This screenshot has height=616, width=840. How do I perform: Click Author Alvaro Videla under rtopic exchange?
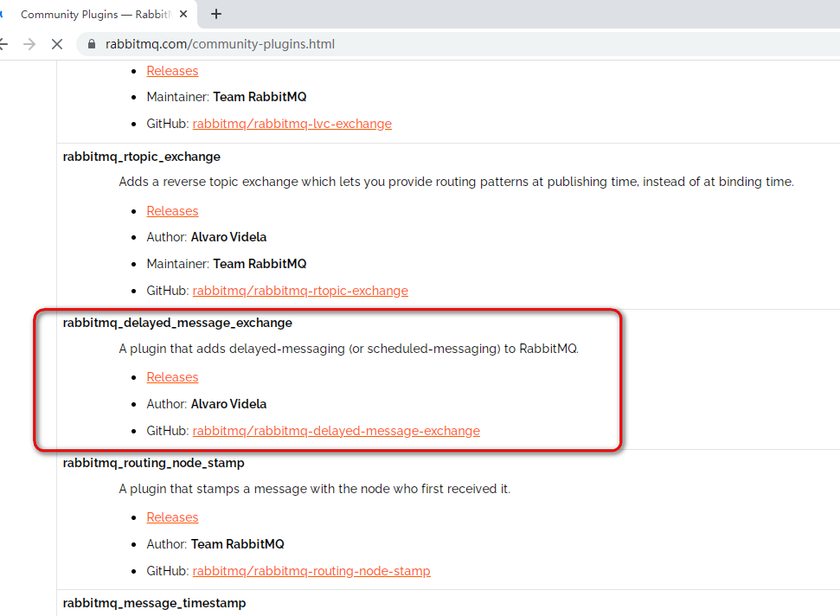click(206, 237)
